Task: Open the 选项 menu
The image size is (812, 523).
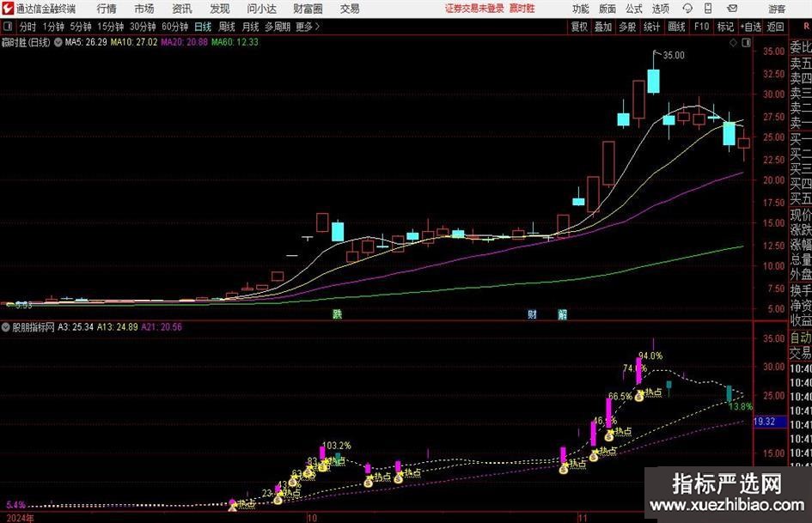Action: [660, 9]
